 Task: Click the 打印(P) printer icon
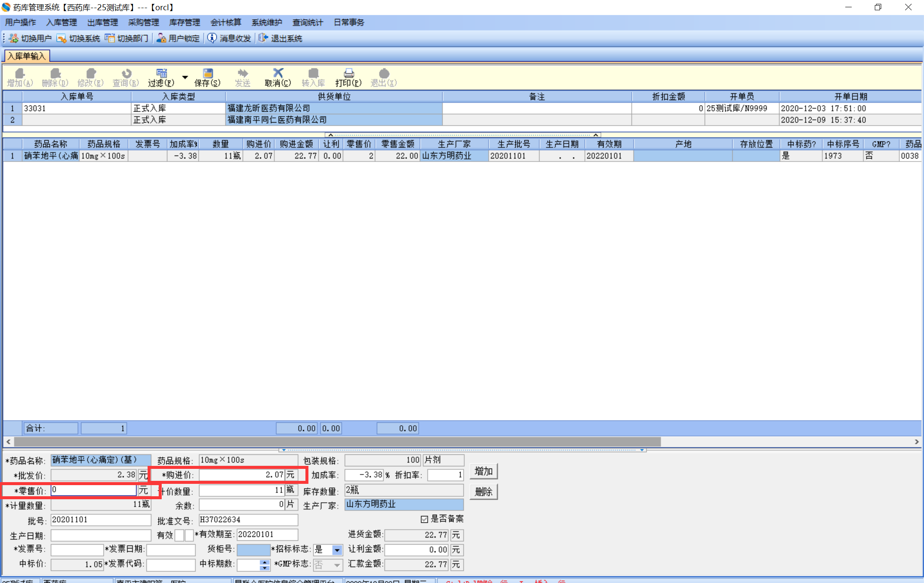coord(349,73)
